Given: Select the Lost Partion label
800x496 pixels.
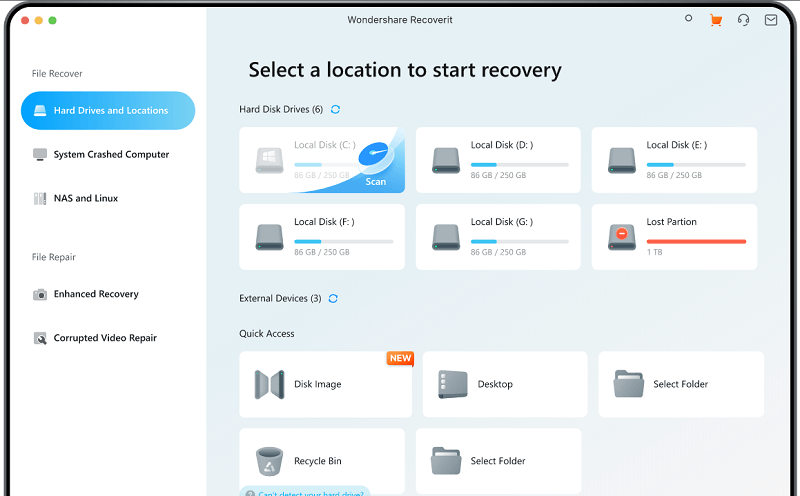Looking at the screenshot, I should click(671, 222).
